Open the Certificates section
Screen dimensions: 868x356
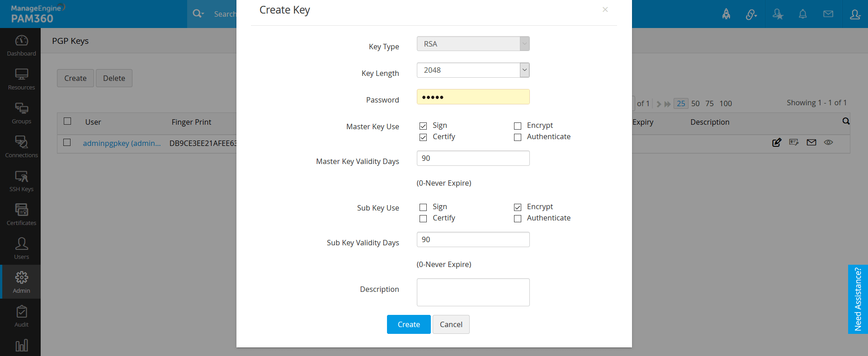pyautogui.click(x=21, y=215)
